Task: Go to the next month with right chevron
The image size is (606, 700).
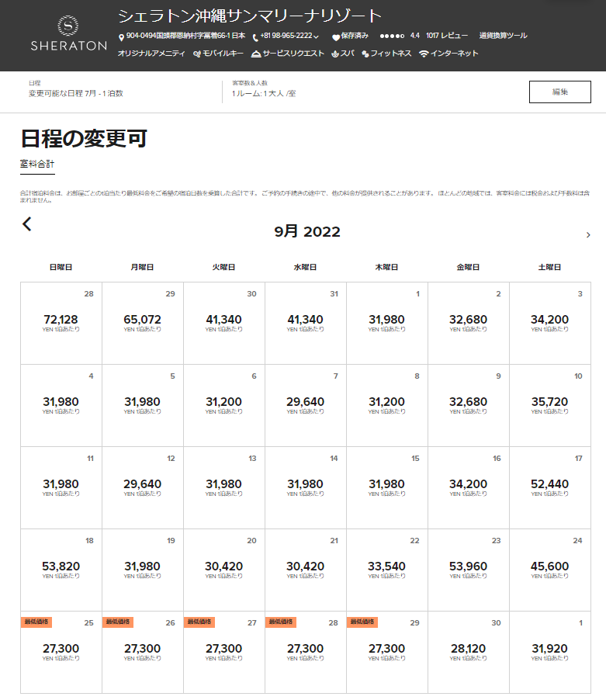Action: (588, 235)
